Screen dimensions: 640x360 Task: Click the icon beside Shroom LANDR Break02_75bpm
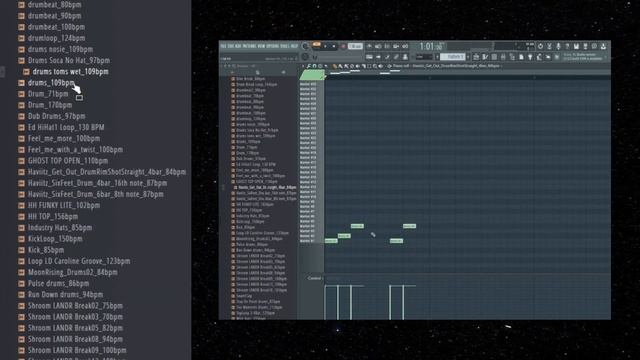click(x=21, y=306)
